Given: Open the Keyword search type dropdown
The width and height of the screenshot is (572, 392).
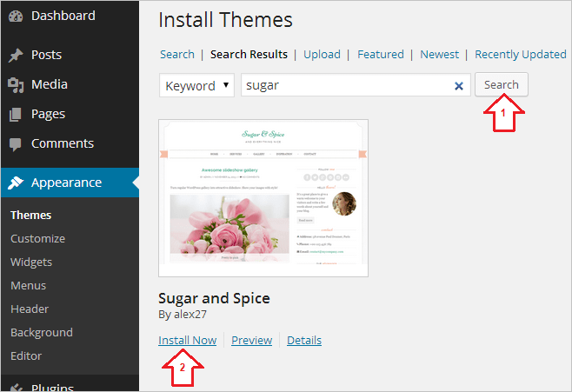Looking at the screenshot, I should point(197,86).
